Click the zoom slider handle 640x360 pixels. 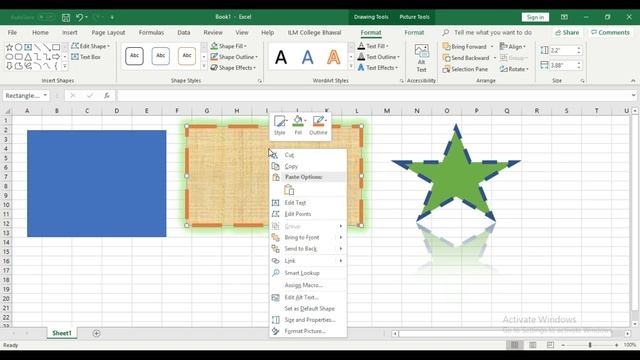(x=590, y=345)
